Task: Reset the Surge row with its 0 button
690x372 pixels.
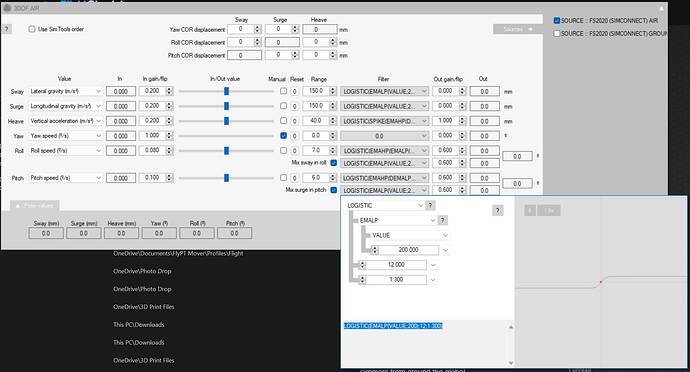Action: pyautogui.click(x=294, y=107)
